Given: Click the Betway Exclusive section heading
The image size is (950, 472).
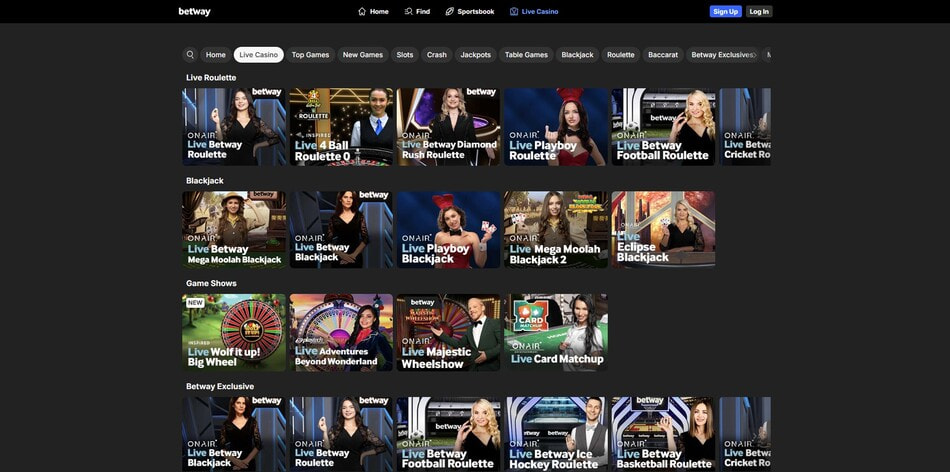Looking at the screenshot, I should (220, 386).
